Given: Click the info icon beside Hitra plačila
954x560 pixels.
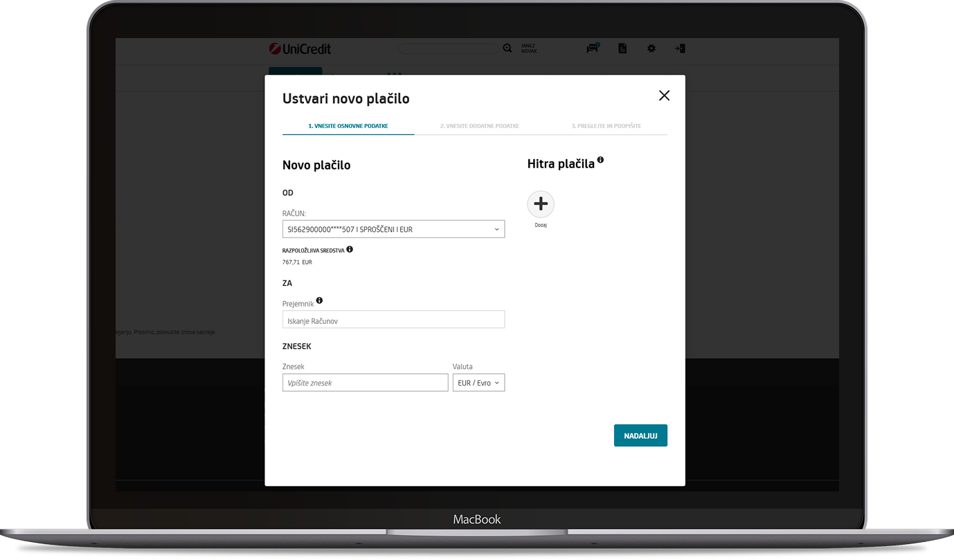Looking at the screenshot, I should [x=600, y=160].
